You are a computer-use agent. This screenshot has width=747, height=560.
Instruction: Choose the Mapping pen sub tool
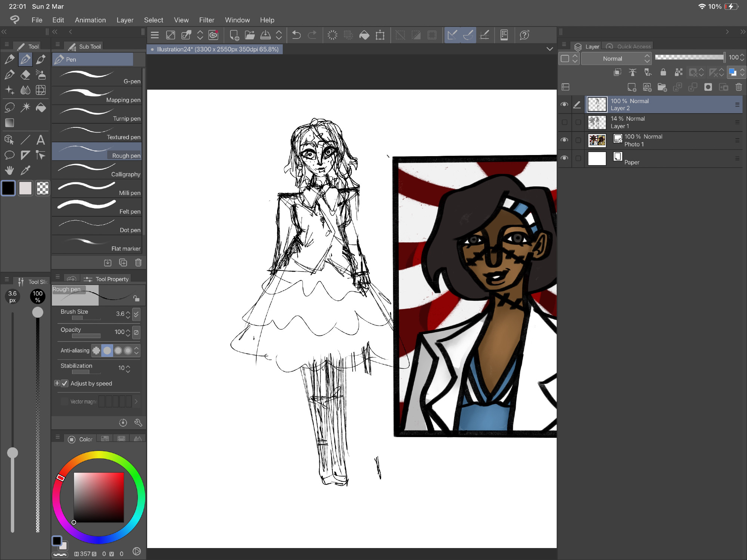coord(97,96)
